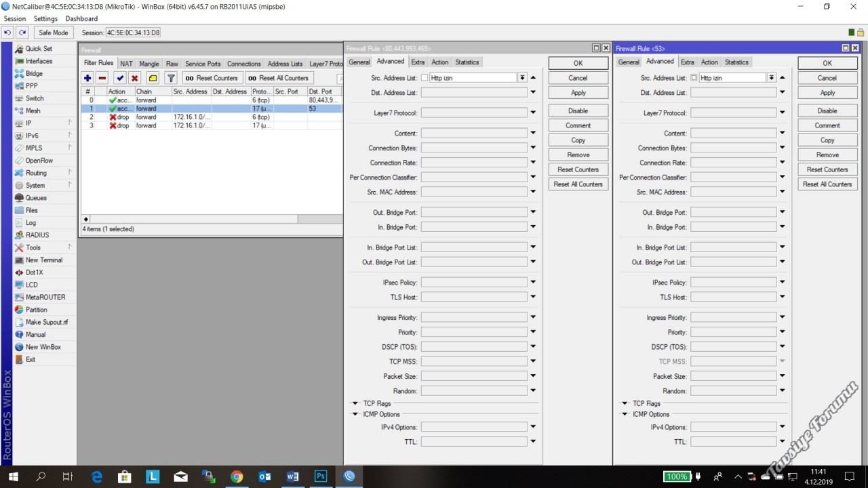Open the Dashboard menu
The width and height of the screenshot is (868, 488).
coord(81,19)
